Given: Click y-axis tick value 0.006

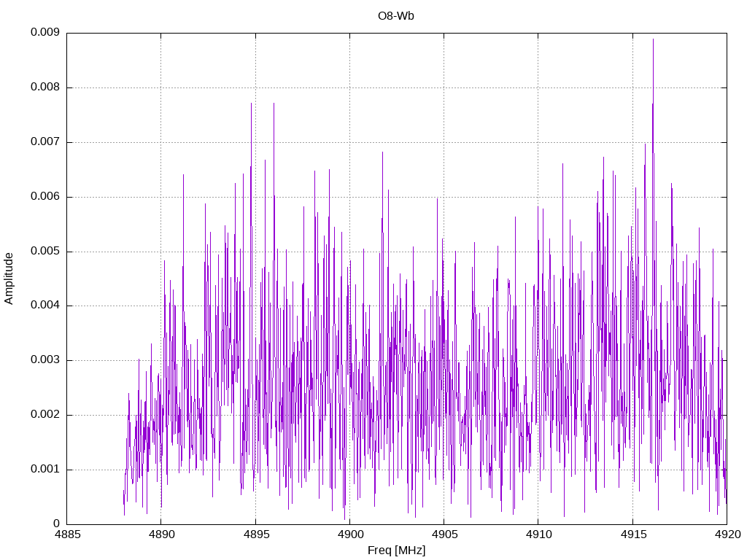Looking at the screenshot, I should pyautogui.click(x=45, y=197).
